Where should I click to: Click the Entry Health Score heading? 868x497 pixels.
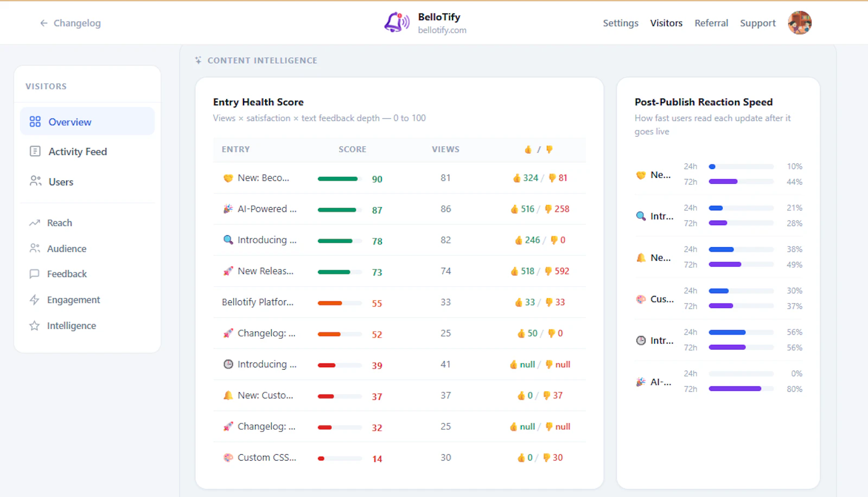tap(258, 102)
